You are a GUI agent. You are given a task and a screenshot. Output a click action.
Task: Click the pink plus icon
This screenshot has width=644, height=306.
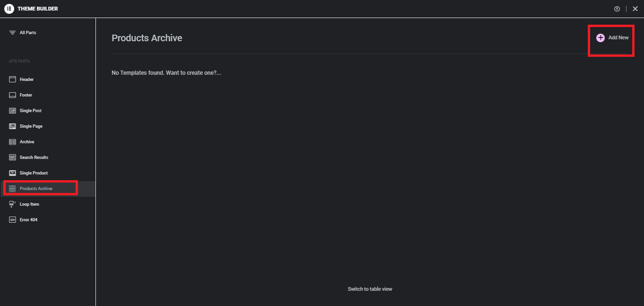(x=600, y=38)
